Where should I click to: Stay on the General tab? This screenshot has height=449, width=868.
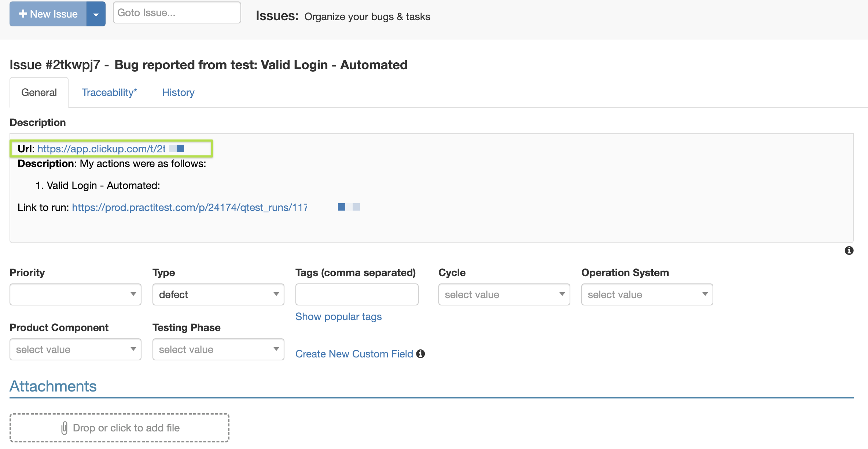tap(39, 92)
